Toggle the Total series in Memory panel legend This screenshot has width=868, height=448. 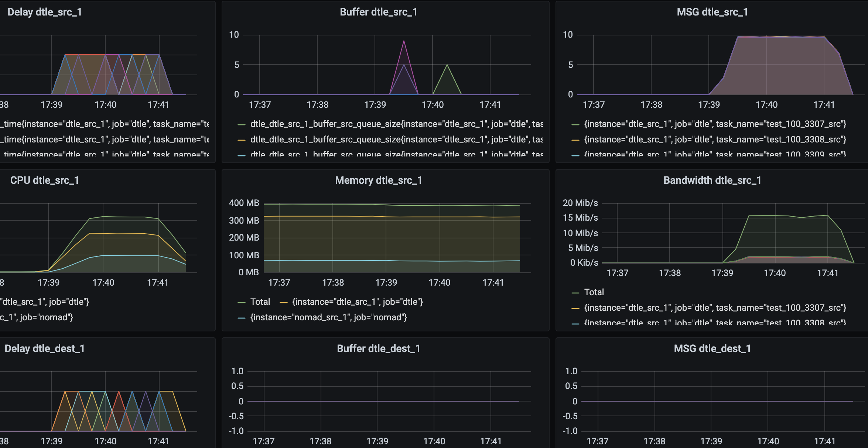[x=260, y=301]
